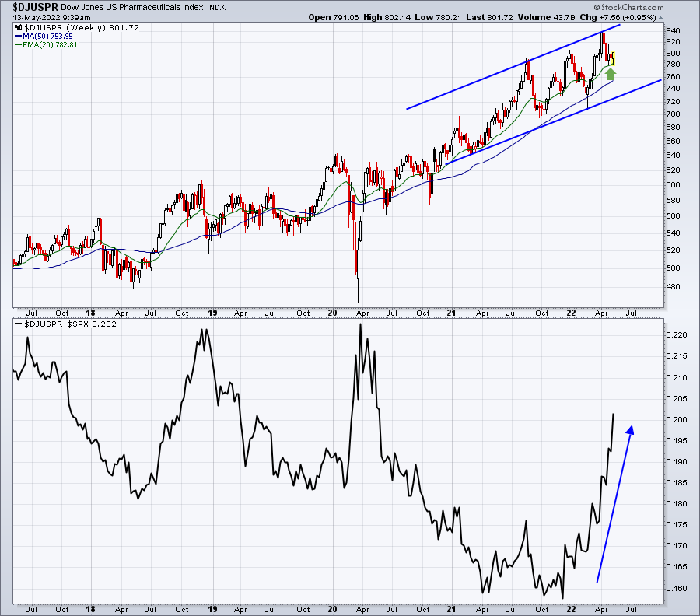This screenshot has width=700, height=616.
Task: Select the bold $DJUSPR ticker title
Action: pyautogui.click(x=35, y=7)
